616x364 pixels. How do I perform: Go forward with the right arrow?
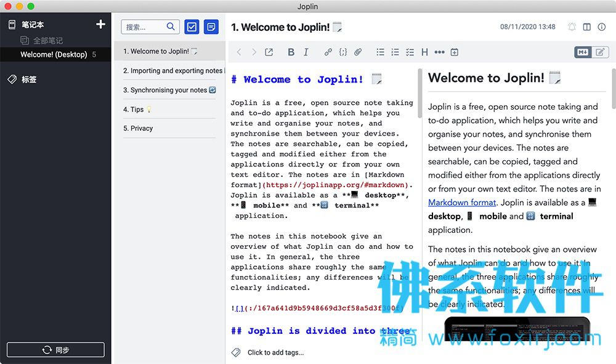click(254, 52)
